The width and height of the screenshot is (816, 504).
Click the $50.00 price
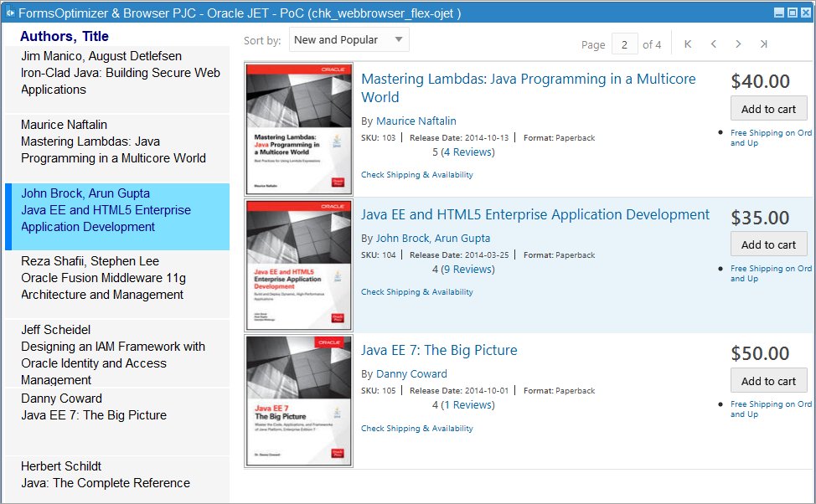(760, 353)
